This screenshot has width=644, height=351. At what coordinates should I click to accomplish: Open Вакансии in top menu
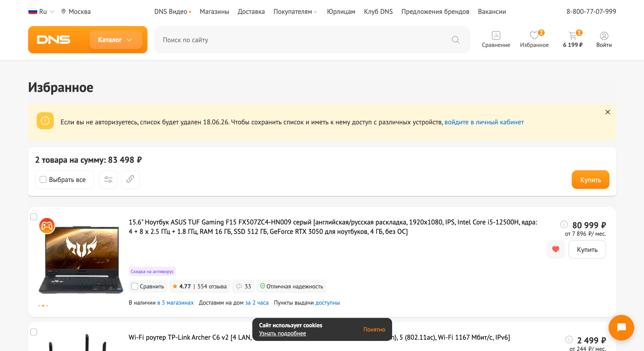[x=492, y=12]
